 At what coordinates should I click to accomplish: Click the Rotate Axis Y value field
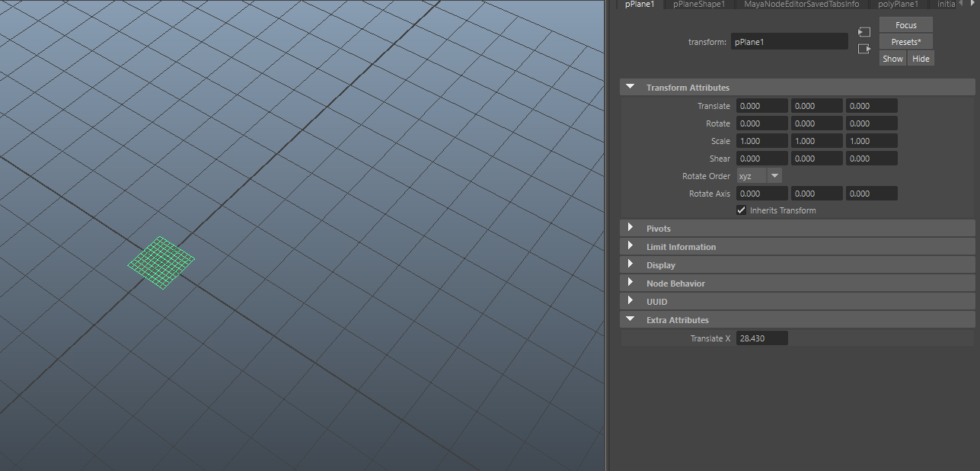(x=817, y=194)
